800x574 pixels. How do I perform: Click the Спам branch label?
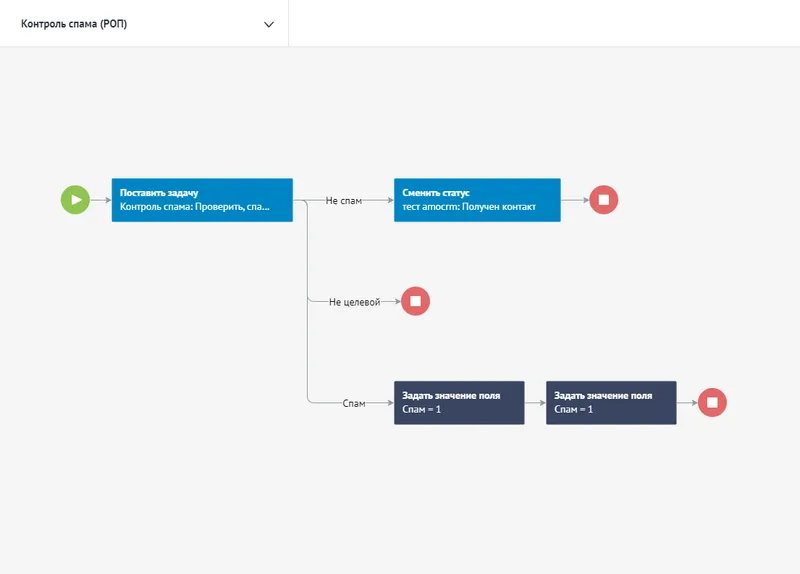[x=354, y=402]
